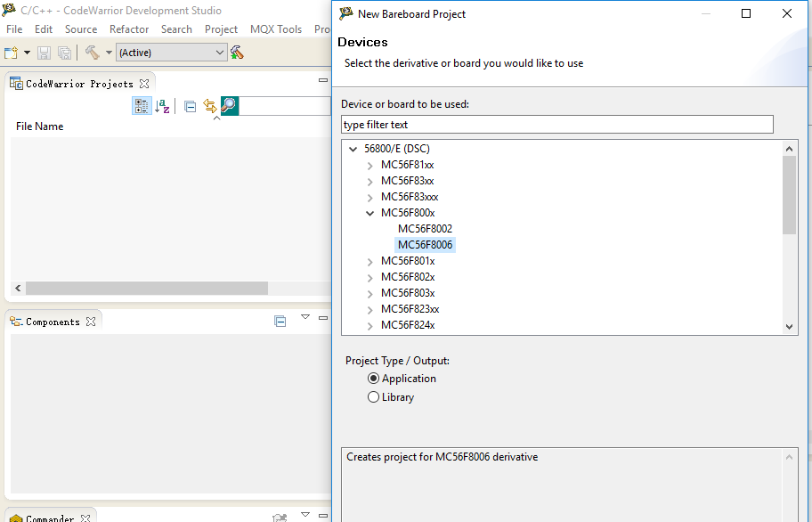
Task: Click hammer icon next to (Active) combo
Action: 237,53
